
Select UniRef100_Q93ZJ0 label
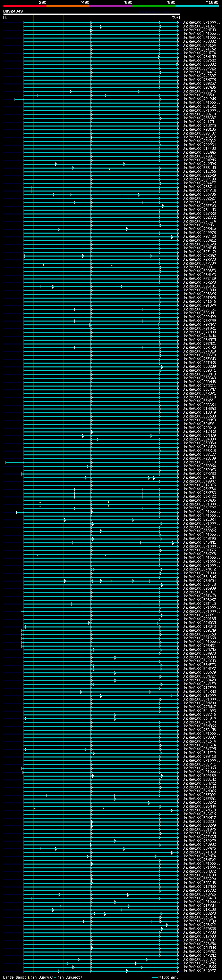click(x=199, y=114)
